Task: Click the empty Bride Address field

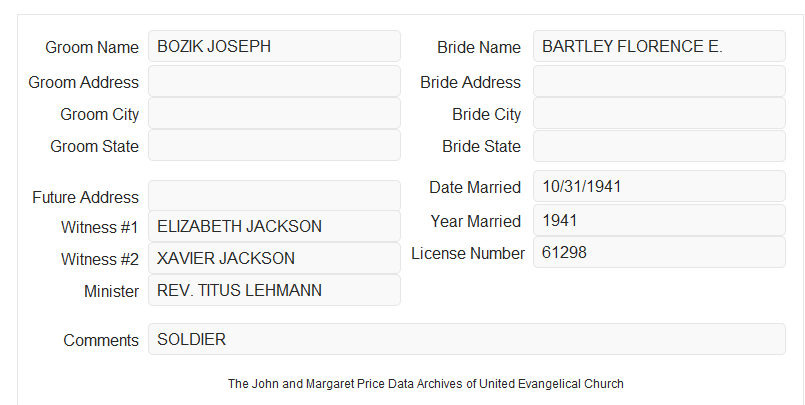Action: click(659, 81)
